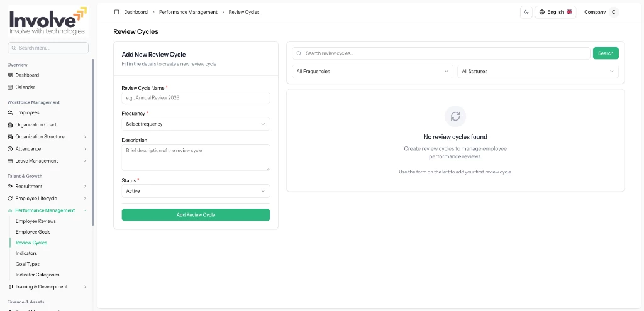Focus the Search review cycles field

point(441,53)
